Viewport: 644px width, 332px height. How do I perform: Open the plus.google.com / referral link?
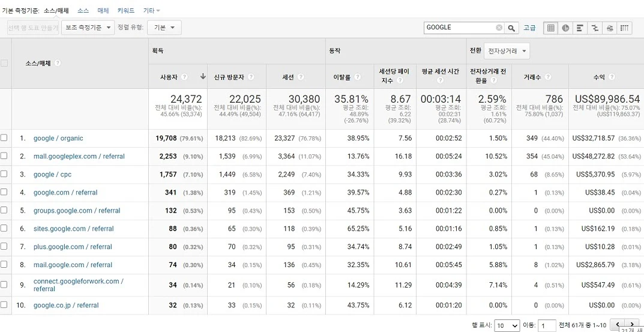click(73, 247)
